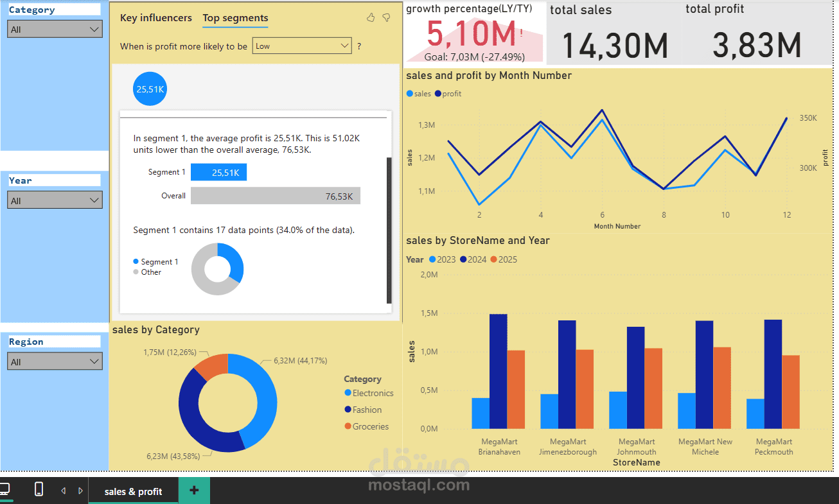Open the Low profit condition dropdown
Viewport: 839px width, 504px height.
[x=302, y=46]
